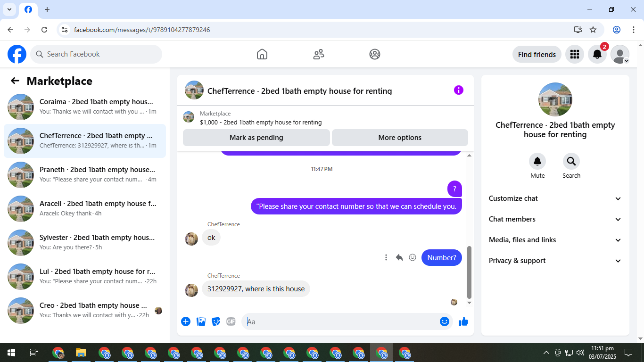This screenshot has width=644, height=362.
Task: Click the browser address bar URL
Action: pos(142,30)
